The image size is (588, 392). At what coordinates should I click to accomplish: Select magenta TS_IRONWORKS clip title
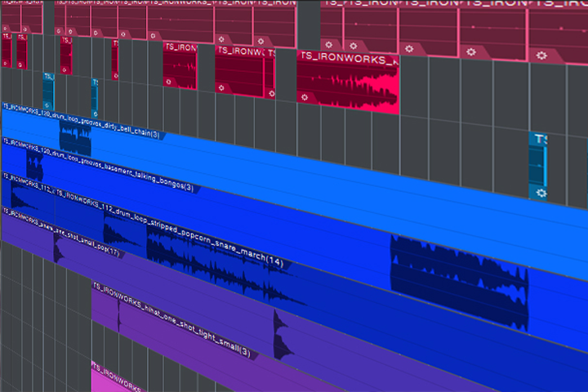[118, 376]
